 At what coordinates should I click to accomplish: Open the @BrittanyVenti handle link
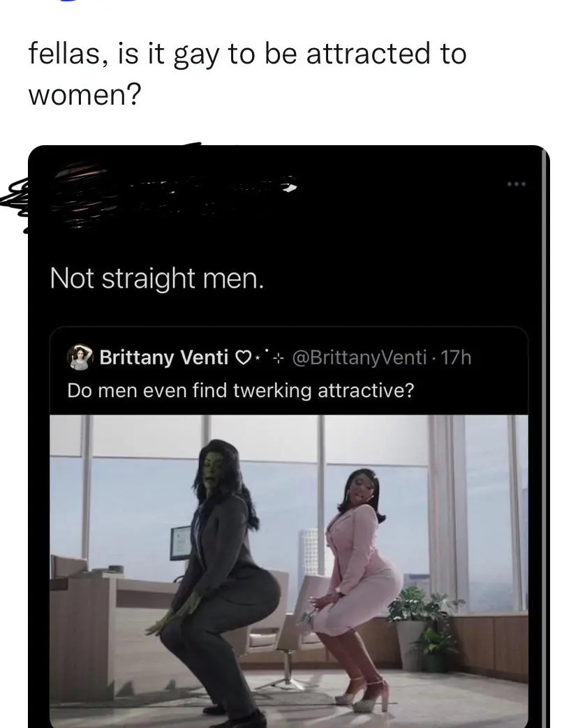(360, 357)
